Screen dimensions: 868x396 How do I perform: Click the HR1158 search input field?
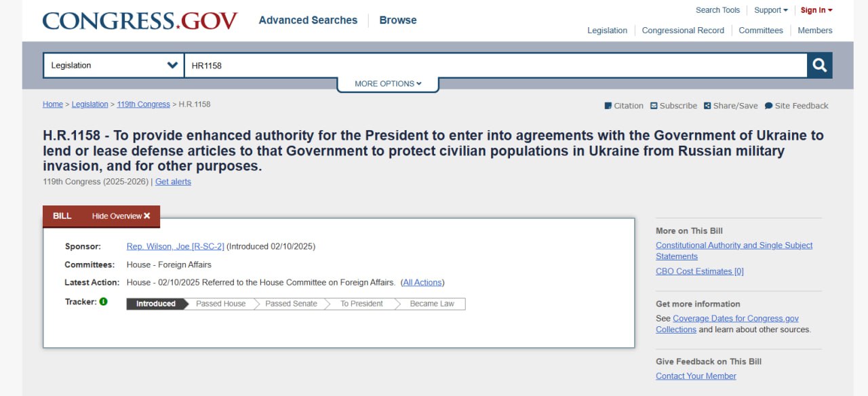coord(495,65)
